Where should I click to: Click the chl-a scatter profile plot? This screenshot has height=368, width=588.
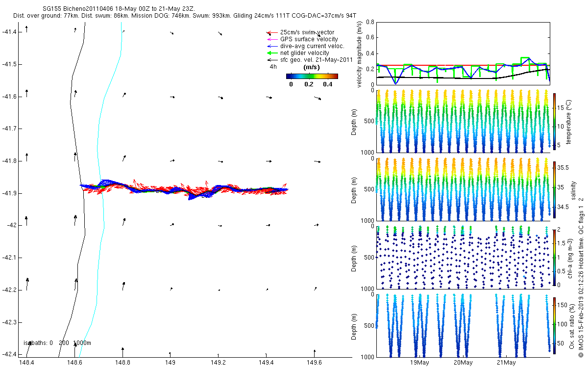pyautogui.click(x=463, y=258)
